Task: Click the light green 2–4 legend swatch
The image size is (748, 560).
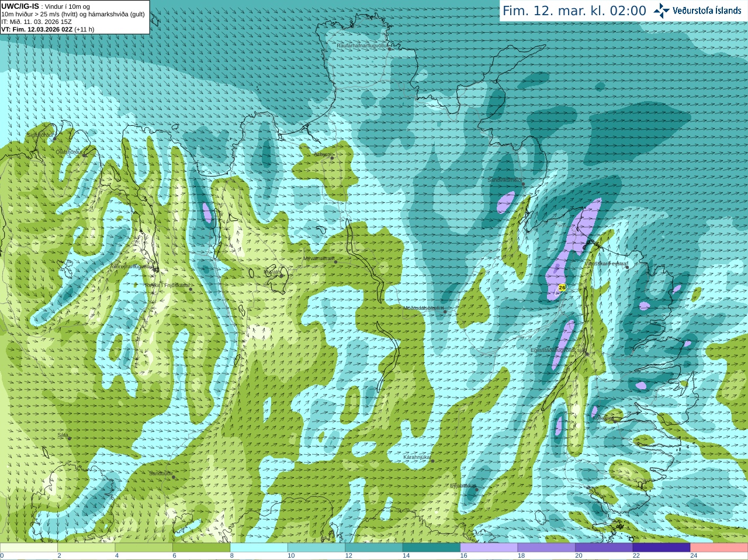Action: 86,548
